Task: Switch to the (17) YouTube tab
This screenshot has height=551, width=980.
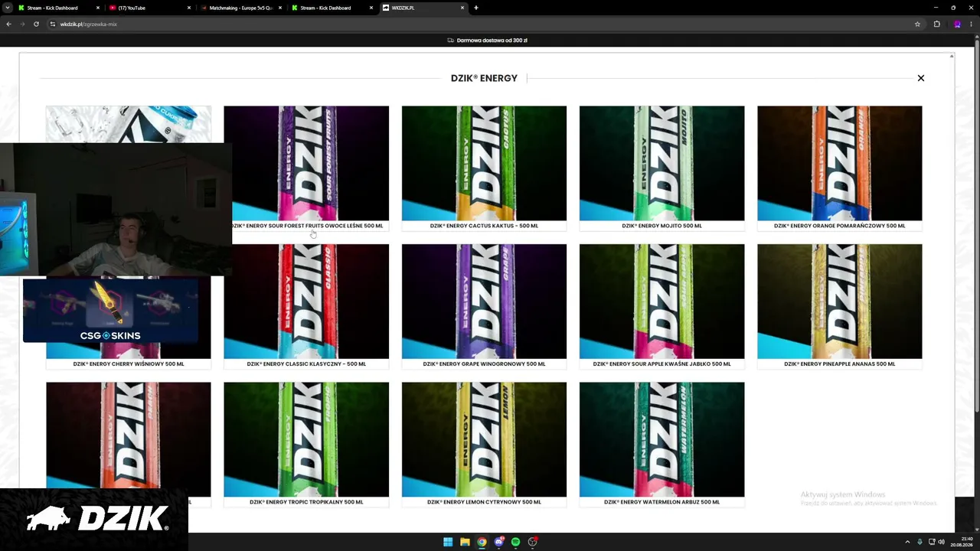Action: (150, 8)
